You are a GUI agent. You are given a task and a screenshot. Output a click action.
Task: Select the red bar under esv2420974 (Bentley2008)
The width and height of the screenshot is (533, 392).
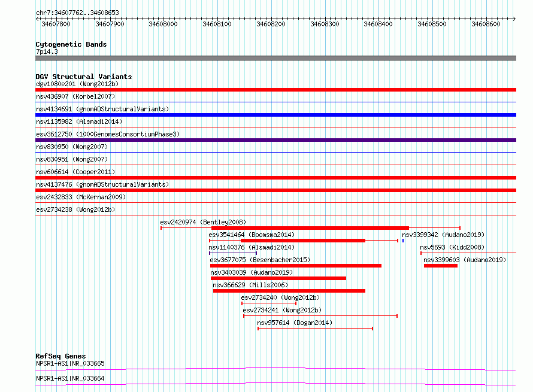click(x=310, y=228)
